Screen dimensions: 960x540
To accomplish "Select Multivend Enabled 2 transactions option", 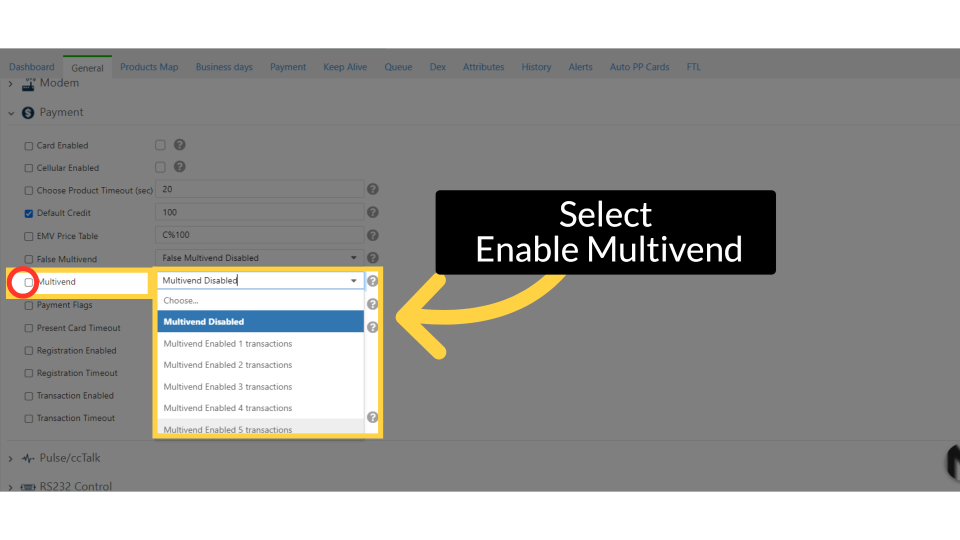I will click(x=228, y=365).
